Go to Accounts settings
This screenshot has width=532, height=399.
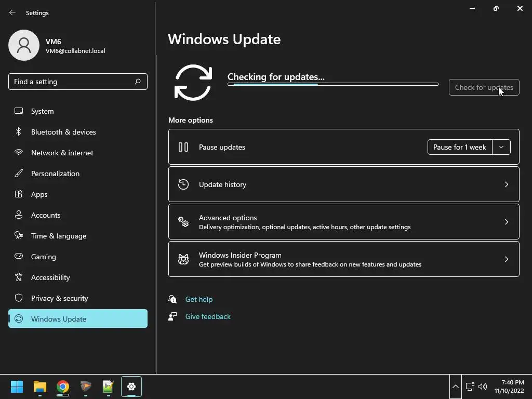coord(78,215)
